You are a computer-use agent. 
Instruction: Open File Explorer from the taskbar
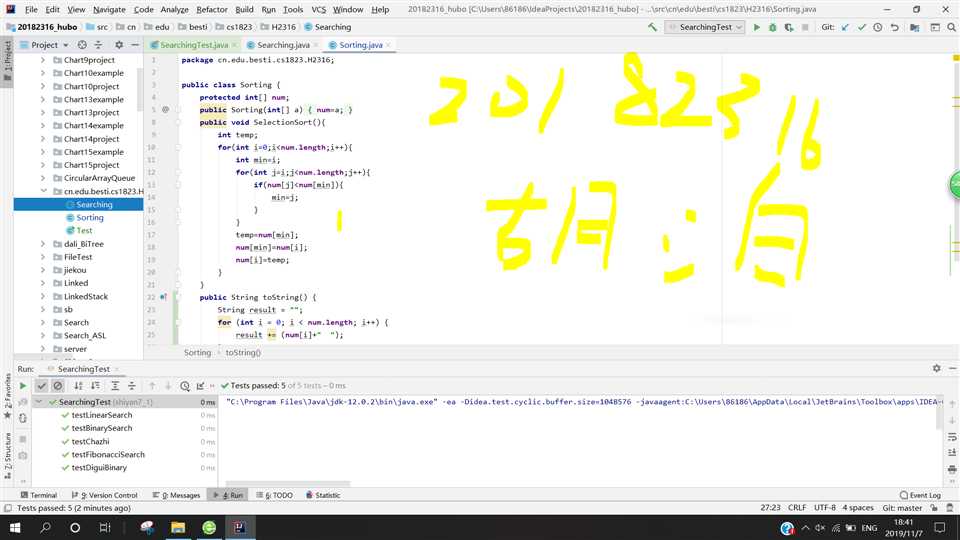pos(178,527)
